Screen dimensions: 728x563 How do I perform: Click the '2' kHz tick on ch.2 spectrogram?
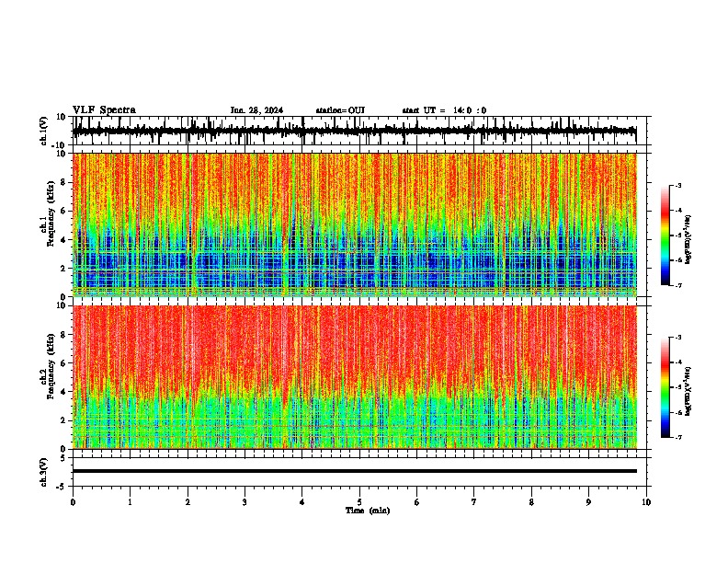click(x=63, y=420)
